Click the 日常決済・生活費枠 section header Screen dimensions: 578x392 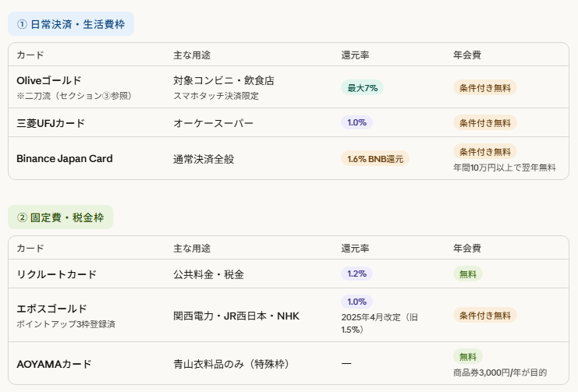click(71, 24)
